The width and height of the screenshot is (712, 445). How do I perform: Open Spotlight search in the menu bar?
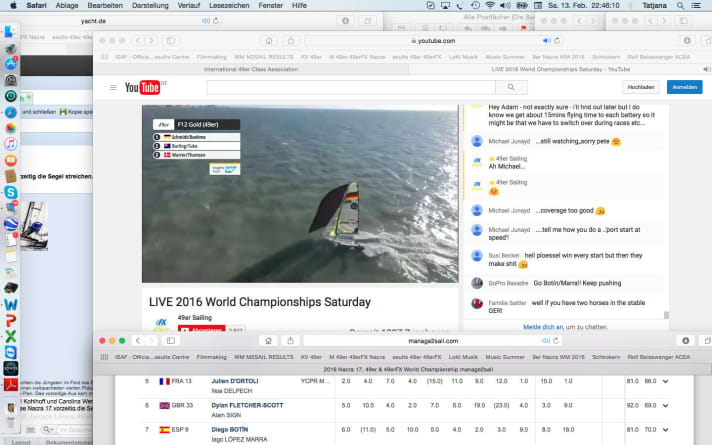point(680,5)
